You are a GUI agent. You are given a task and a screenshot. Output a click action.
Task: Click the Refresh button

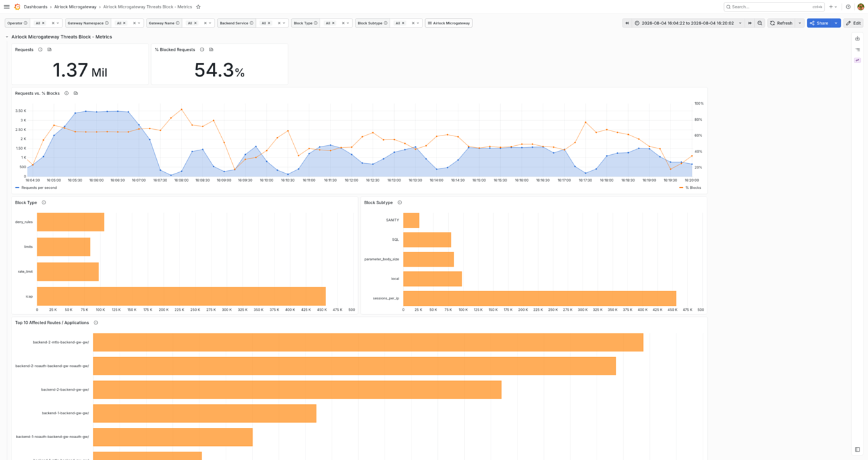click(x=781, y=23)
